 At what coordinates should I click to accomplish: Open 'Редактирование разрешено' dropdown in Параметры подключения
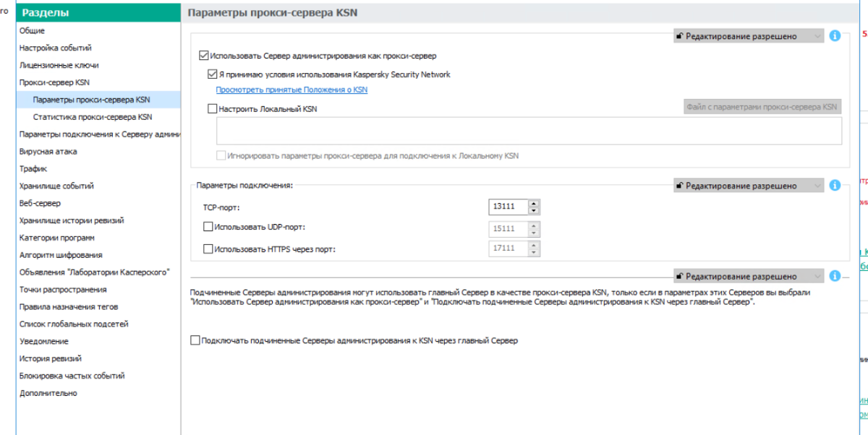[x=748, y=186]
